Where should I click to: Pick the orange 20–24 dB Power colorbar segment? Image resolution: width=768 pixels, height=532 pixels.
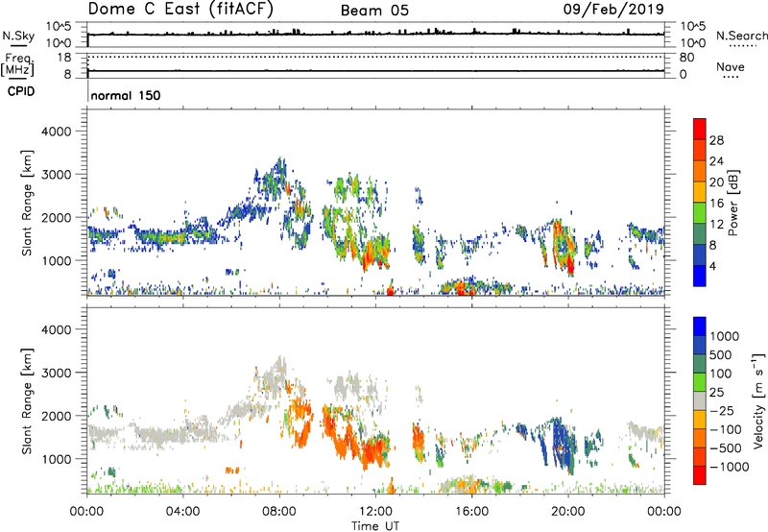point(700,171)
